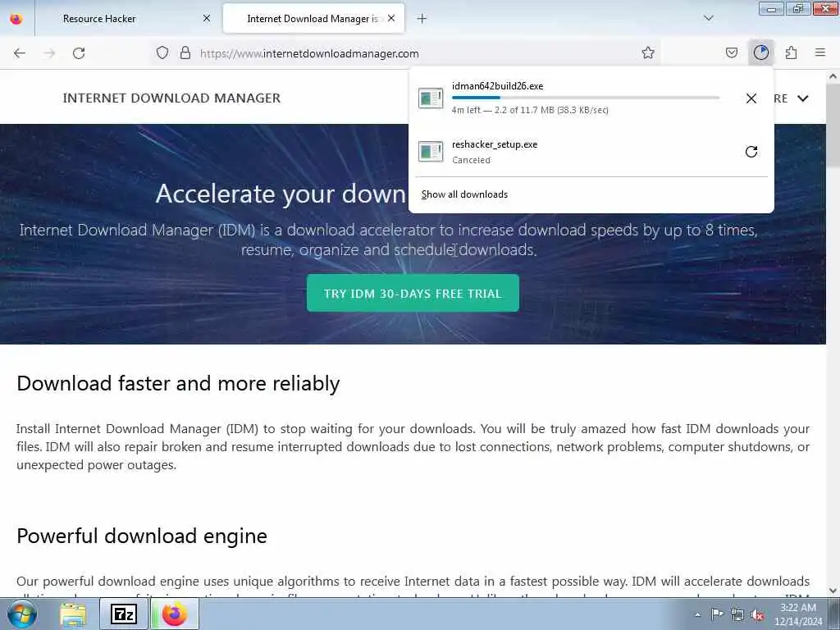Open Windows Explorer from the taskbar

pos(73,614)
